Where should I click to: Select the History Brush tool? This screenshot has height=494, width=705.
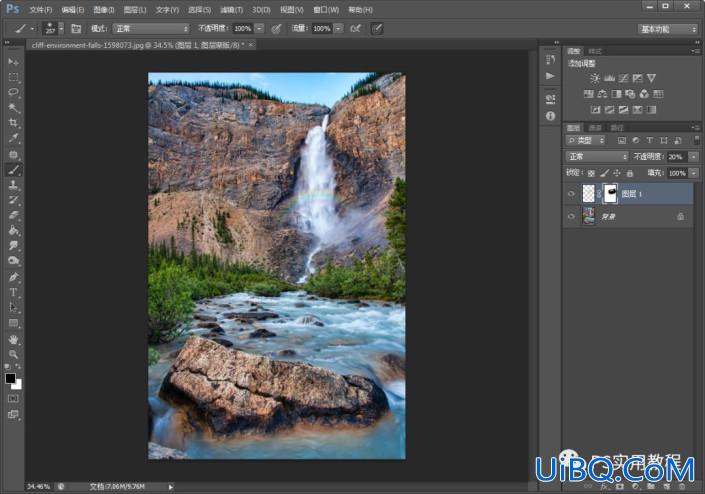[13, 200]
